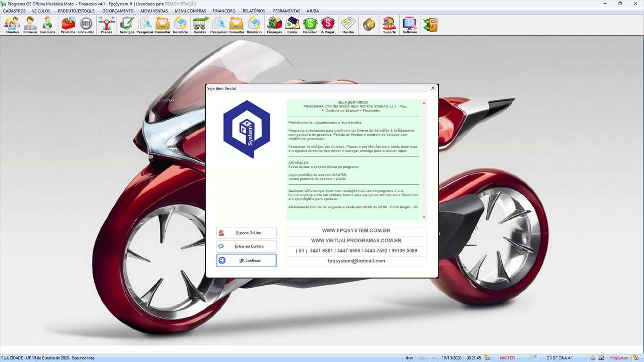Open the Caixa toolbar icon
The height and width of the screenshot is (362, 644).
(292, 25)
